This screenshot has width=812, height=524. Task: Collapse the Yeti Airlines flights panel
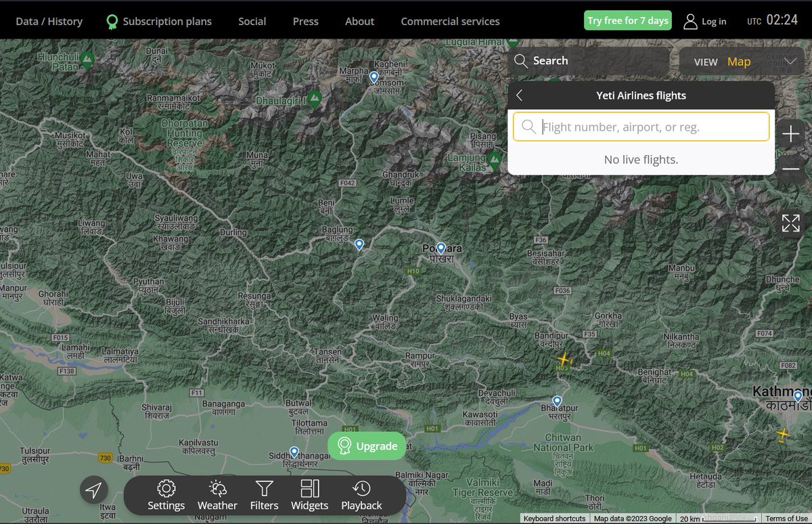(519, 95)
